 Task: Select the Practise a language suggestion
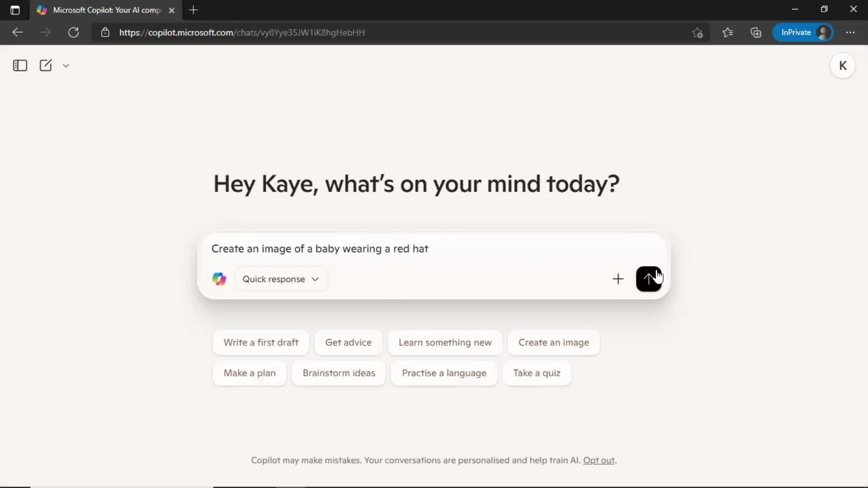click(x=444, y=373)
